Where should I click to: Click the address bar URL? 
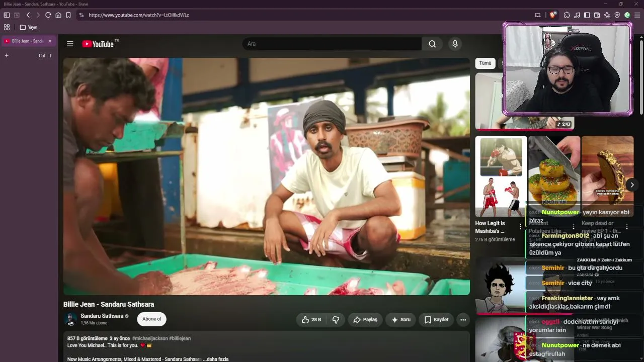point(139,15)
